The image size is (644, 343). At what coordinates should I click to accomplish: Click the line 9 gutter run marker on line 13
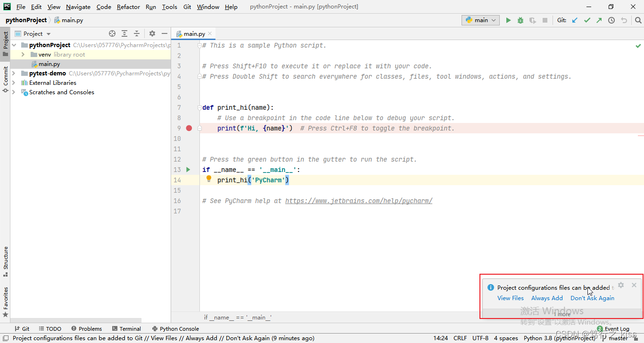click(x=188, y=169)
